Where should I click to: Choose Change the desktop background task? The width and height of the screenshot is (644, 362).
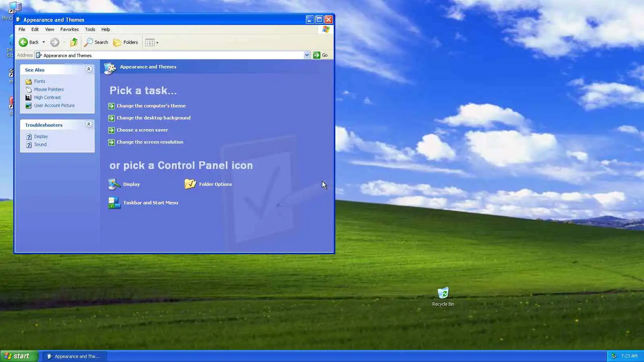tap(149, 118)
